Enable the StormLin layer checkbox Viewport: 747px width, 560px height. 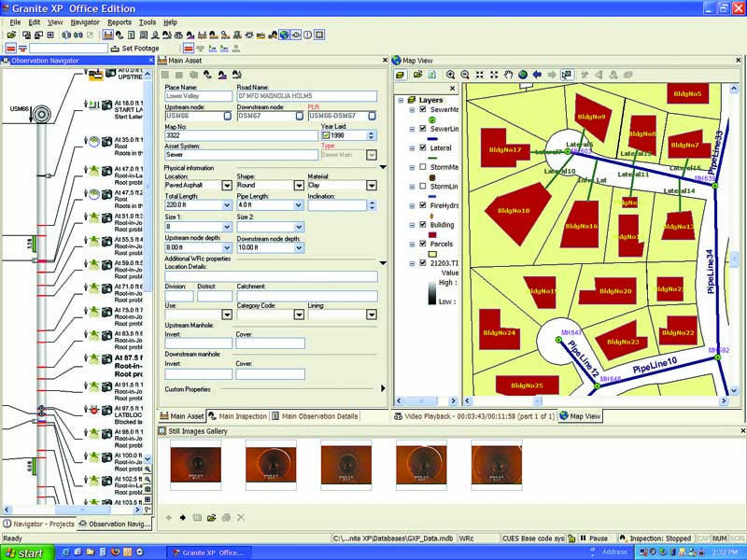tap(423, 186)
